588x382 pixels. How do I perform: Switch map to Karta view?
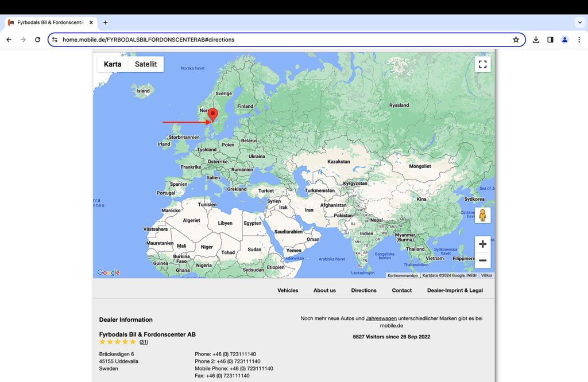(x=113, y=64)
